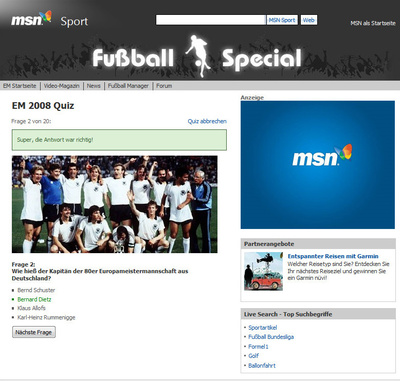The width and height of the screenshot is (400, 381).
Task: Click Nächste Frage button
Action: [34, 332]
